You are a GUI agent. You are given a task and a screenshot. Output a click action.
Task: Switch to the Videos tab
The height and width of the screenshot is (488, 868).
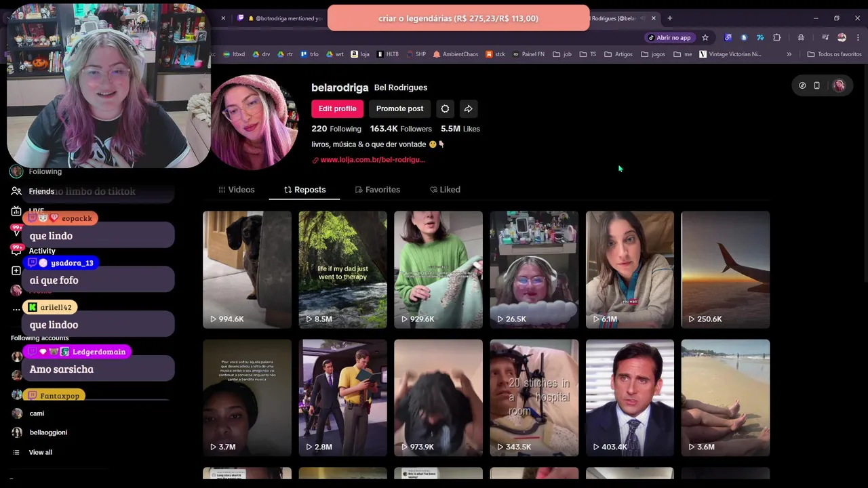click(237, 190)
